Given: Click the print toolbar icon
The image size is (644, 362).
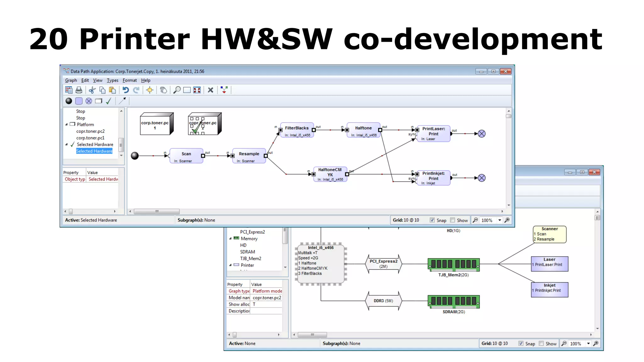Looking at the screenshot, I should click(79, 90).
